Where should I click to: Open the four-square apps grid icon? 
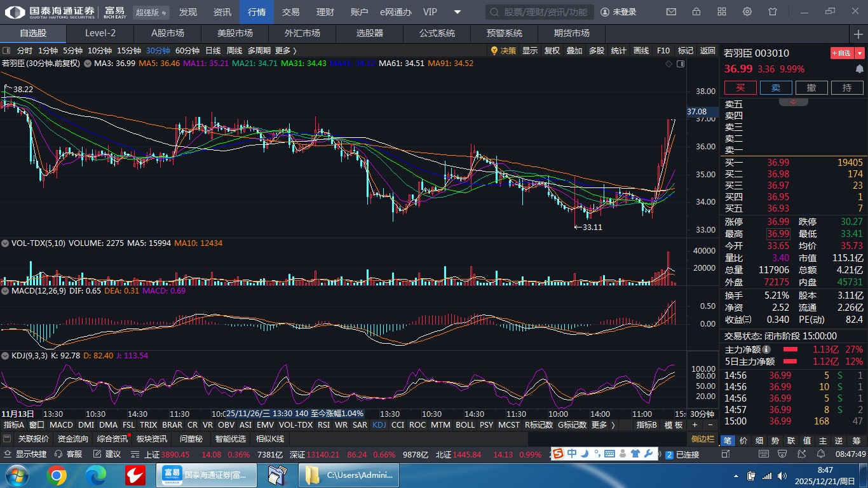click(x=722, y=12)
